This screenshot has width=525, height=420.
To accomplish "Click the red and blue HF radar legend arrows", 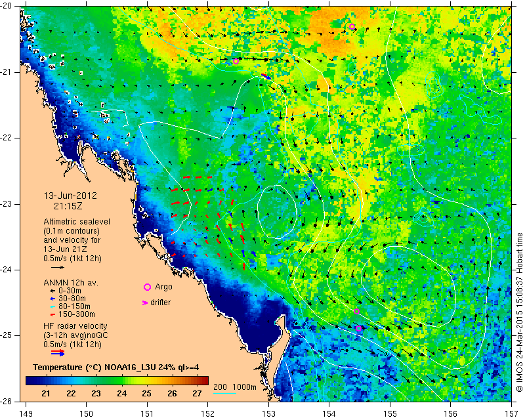I will click(x=58, y=352).
